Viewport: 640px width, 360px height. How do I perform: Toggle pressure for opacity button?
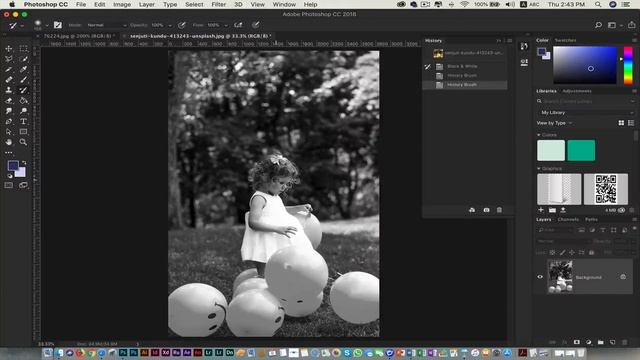pyautogui.click(x=182, y=25)
